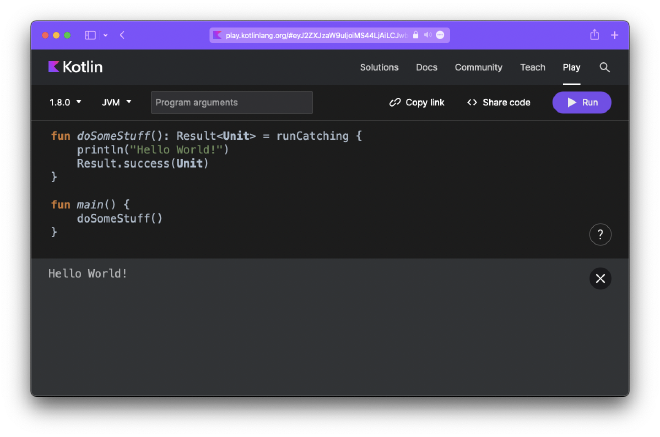Run the Kotlin program
660x437 pixels.
click(581, 102)
